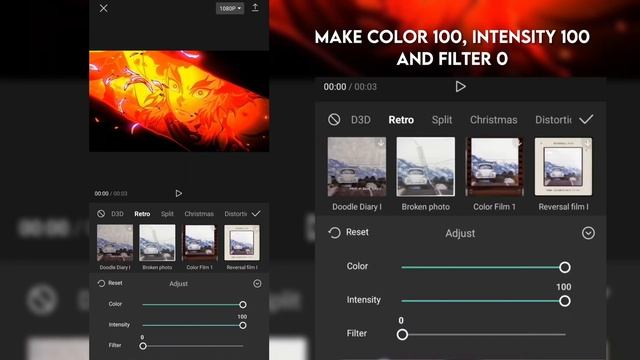The width and height of the screenshot is (640, 360).
Task: Select the no-effect icon in the enlarged panel
Action: (x=334, y=120)
